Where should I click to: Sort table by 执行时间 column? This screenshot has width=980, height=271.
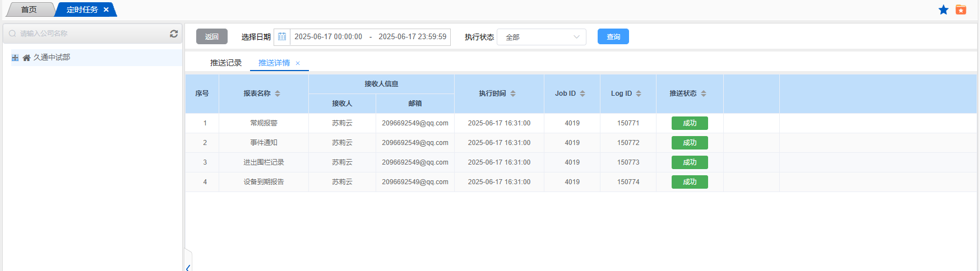513,94
